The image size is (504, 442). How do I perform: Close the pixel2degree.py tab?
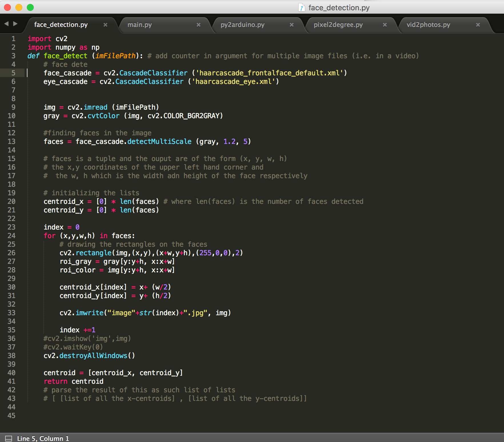(x=385, y=25)
